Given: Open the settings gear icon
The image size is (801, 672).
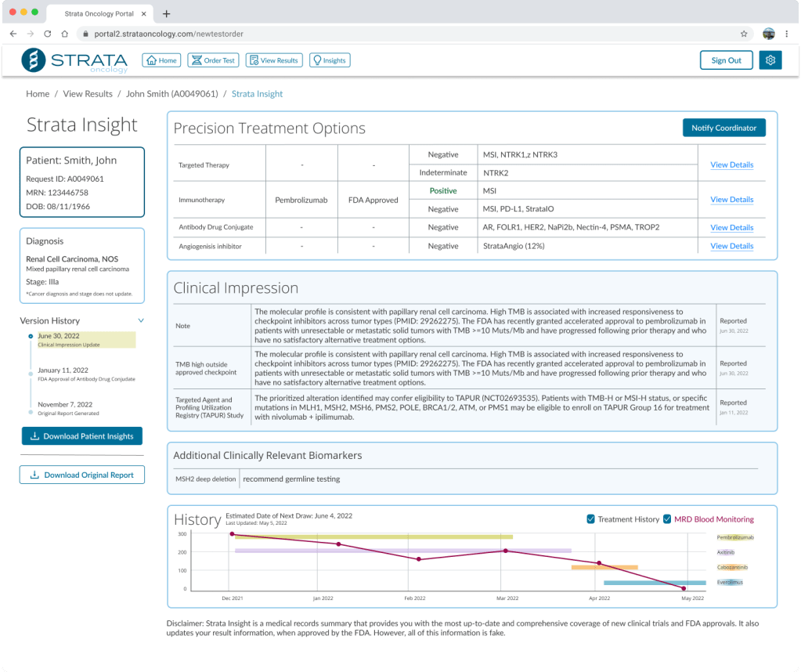Looking at the screenshot, I should [x=770, y=60].
